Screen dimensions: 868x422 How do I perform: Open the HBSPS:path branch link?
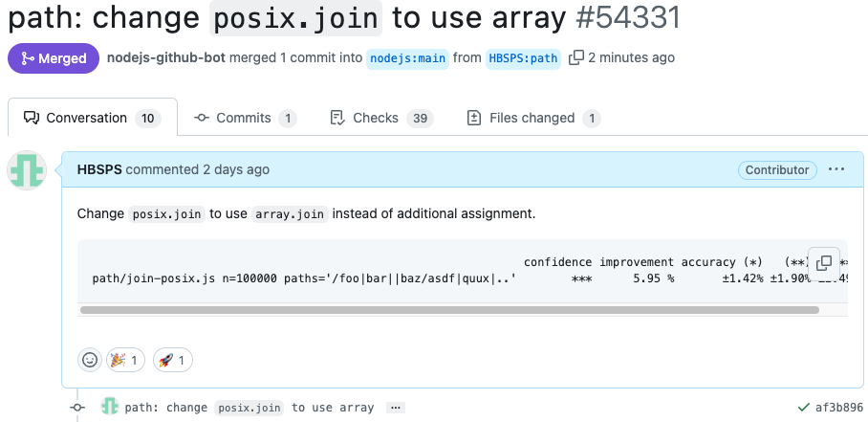[523, 58]
